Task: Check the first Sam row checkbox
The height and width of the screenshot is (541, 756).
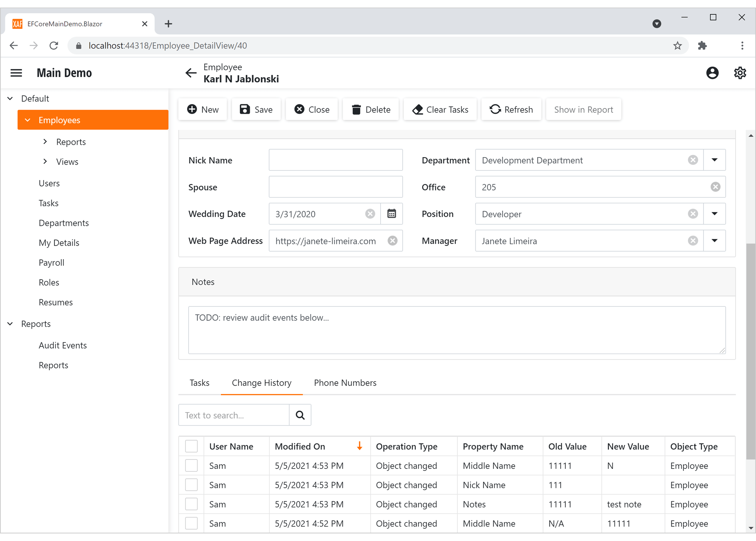Action: pyautogui.click(x=192, y=465)
